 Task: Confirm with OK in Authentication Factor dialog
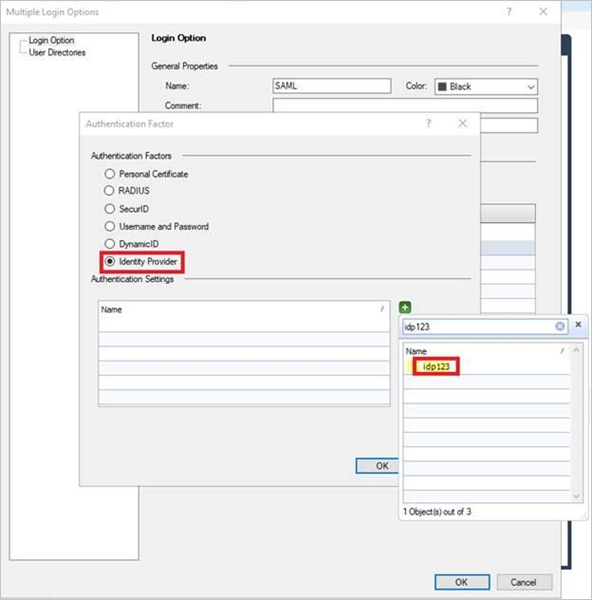coord(377,466)
